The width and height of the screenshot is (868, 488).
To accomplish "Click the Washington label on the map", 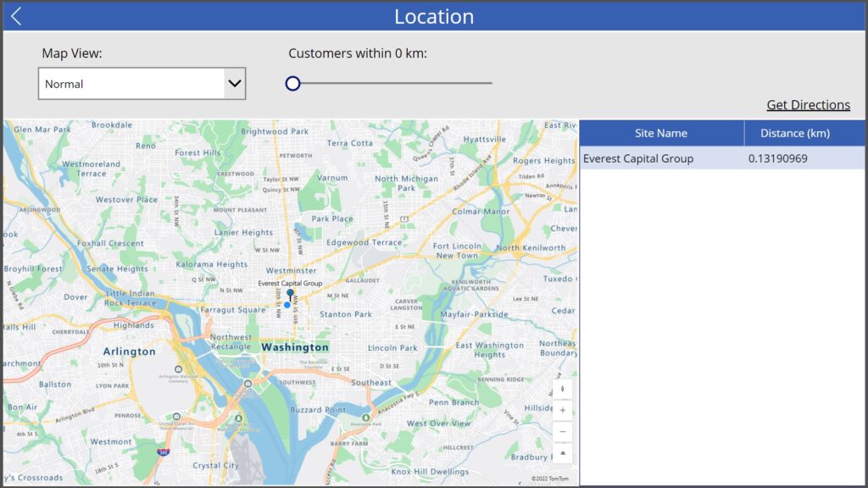I will [x=294, y=347].
